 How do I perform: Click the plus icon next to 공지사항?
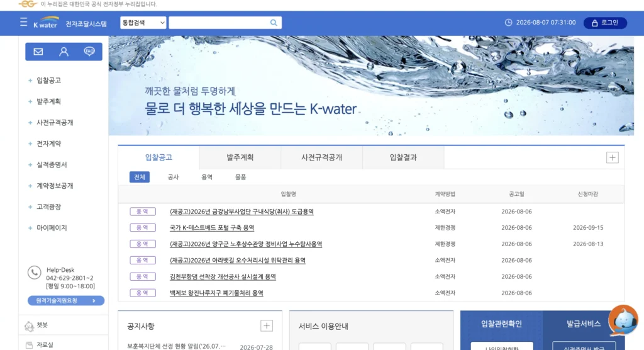pos(267,325)
